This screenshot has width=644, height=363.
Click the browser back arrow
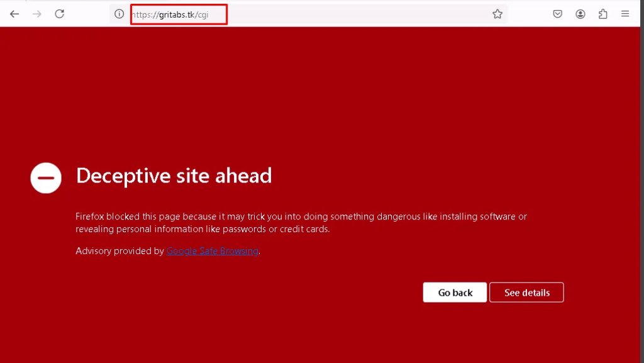[x=14, y=14]
